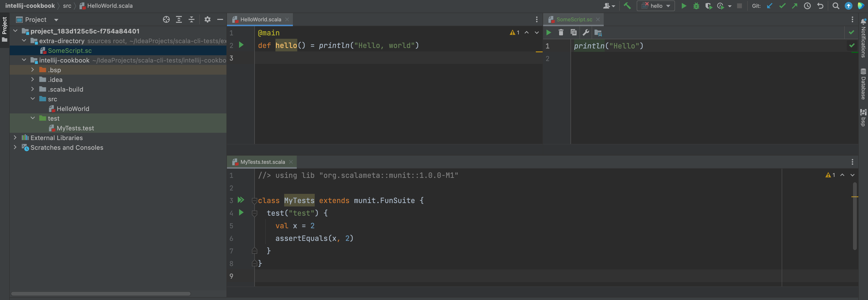Switch to HelloWorld.scala editor tab
This screenshot has height=300, width=868.
click(260, 20)
